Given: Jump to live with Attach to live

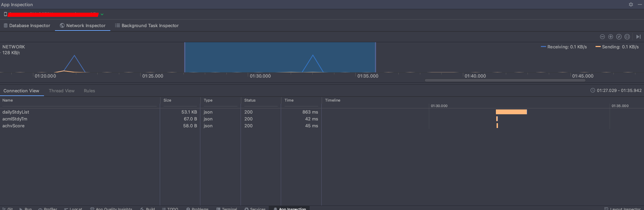Looking at the screenshot, I should [x=638, y=37].
